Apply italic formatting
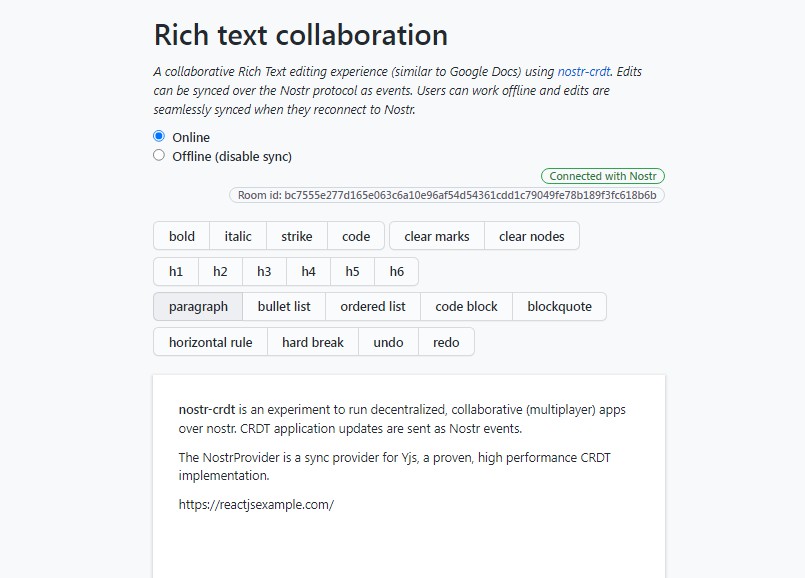The height and width of the screenshot is (578, 805). [236, 236]
